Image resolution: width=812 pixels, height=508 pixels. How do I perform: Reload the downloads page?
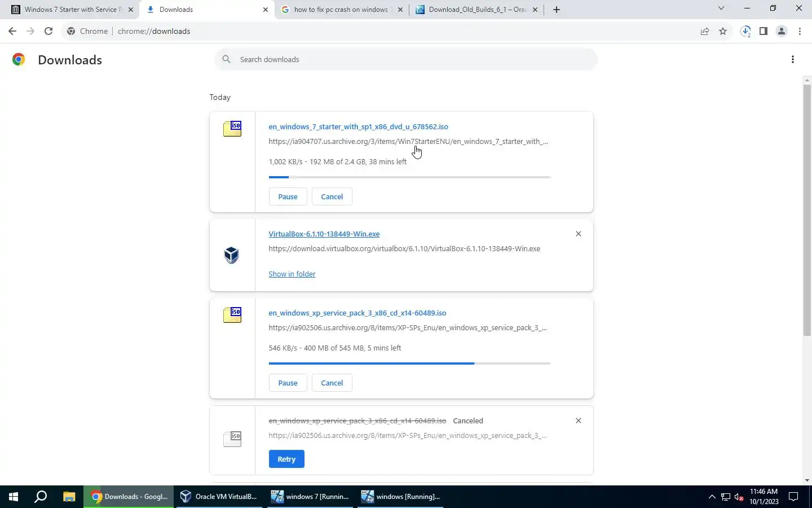click(48, 31)
